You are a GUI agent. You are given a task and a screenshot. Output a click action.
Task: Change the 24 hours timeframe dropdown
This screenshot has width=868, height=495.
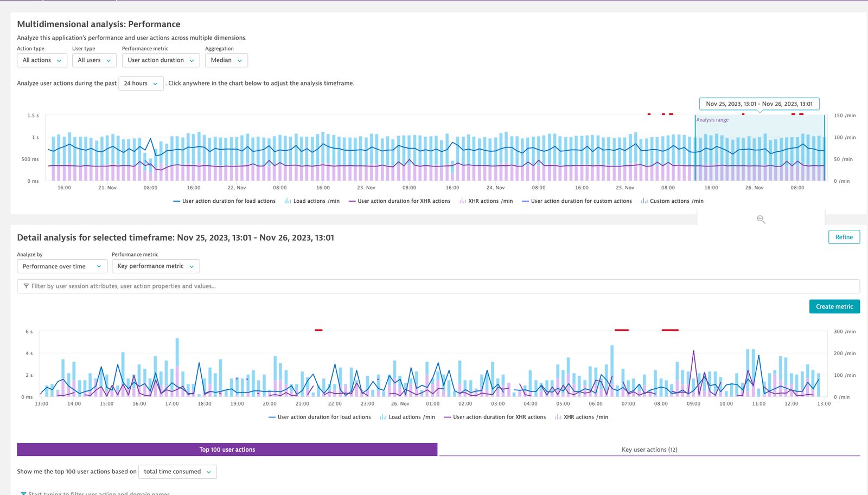[x=141, y=83]
